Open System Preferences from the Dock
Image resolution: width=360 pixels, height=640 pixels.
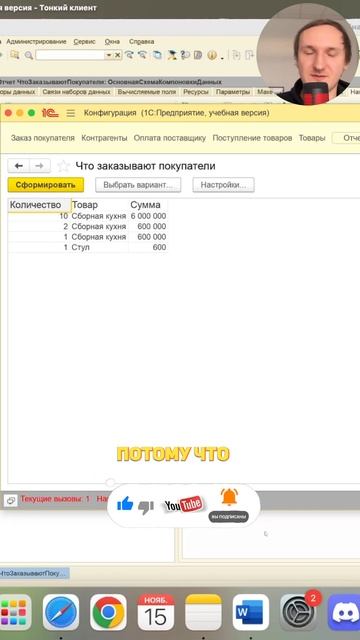[x=298, y=612]
